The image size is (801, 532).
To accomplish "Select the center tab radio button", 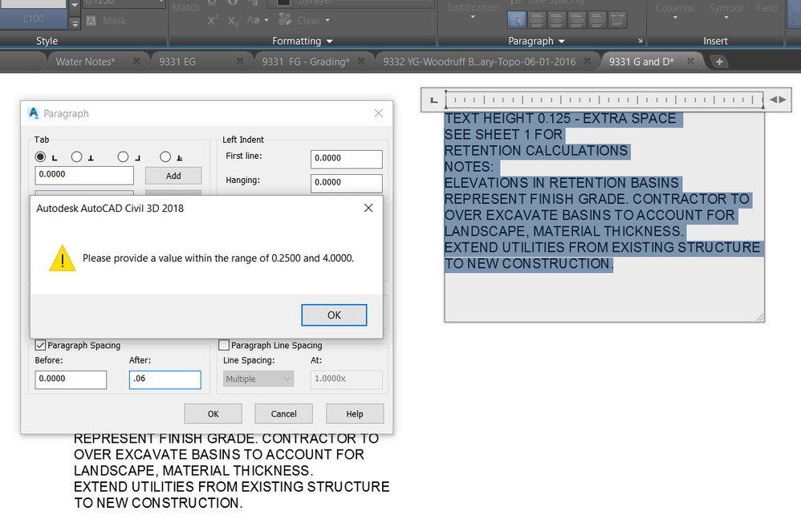I will [x=76, y=156].
